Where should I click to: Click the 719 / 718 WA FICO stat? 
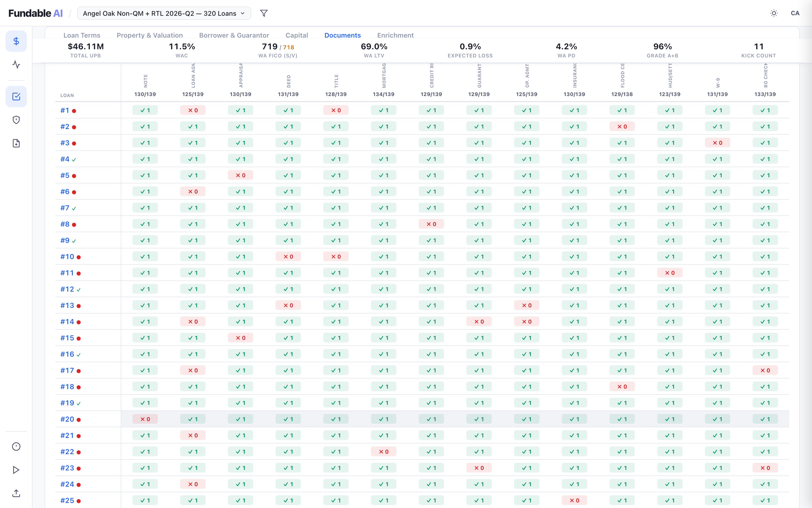(278, 50)
